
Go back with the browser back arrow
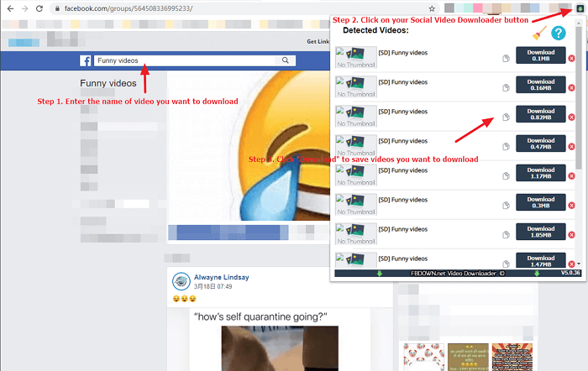[x=10, y=8]
